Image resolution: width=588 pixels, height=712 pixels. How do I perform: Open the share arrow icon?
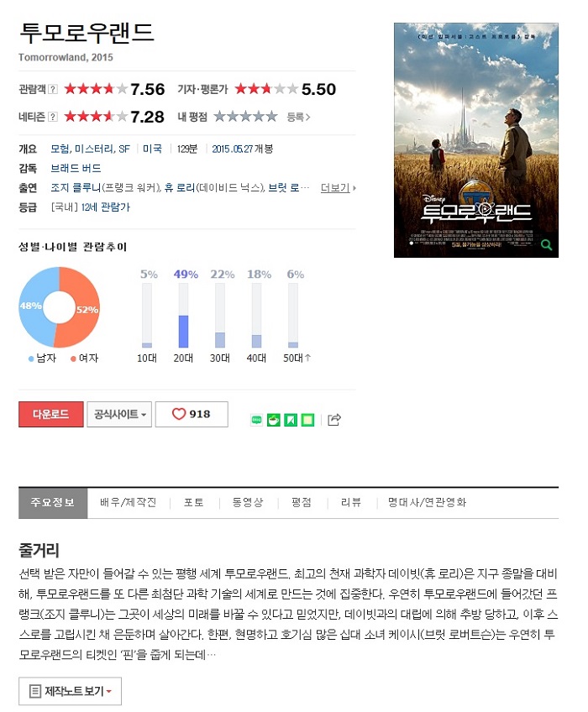point(334,420)
